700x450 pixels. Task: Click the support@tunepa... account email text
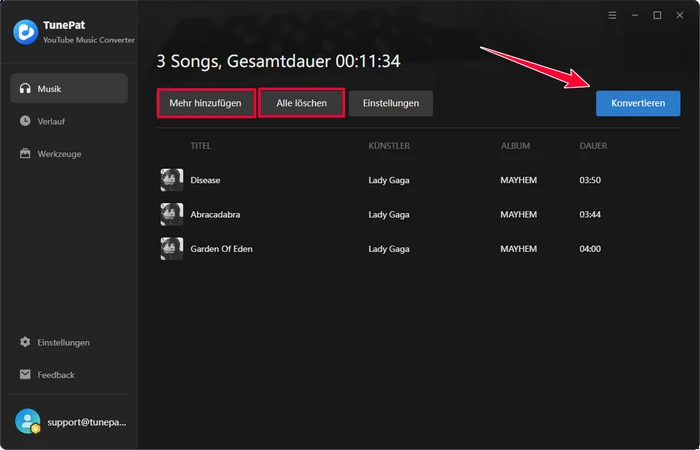tap(87, 422)
